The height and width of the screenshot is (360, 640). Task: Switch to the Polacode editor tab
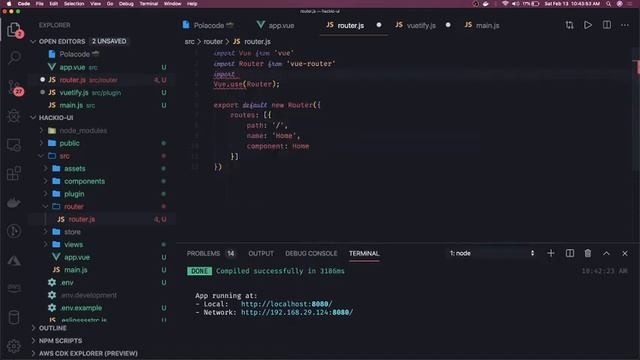coord(208,25)
